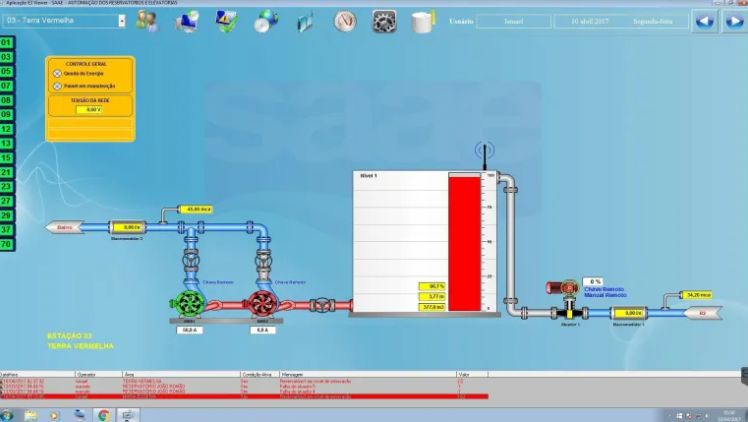This screenshot has width=748, height=422.
Task: Click the white reservoir tank toolbar icon
Action: (x=423, y=21)
